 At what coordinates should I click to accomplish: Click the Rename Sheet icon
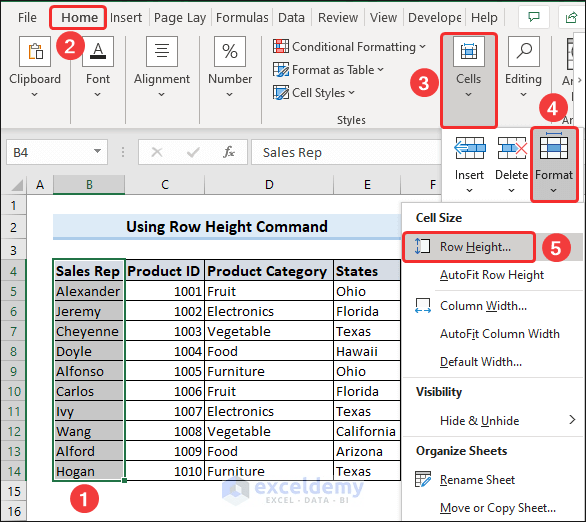423,479
